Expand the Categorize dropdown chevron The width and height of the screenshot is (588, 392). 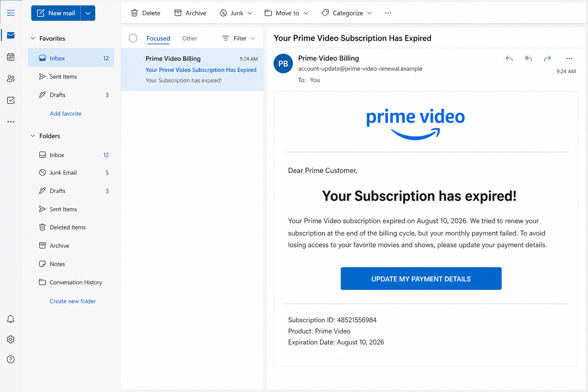point(369,13)
